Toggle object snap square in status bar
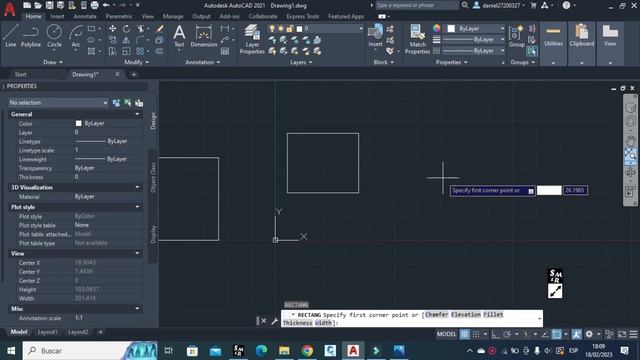640x360 pixels. 556,334
